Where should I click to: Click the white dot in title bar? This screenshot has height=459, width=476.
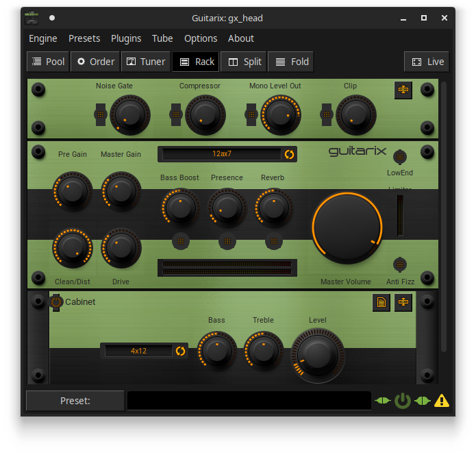tap(52, 18)
